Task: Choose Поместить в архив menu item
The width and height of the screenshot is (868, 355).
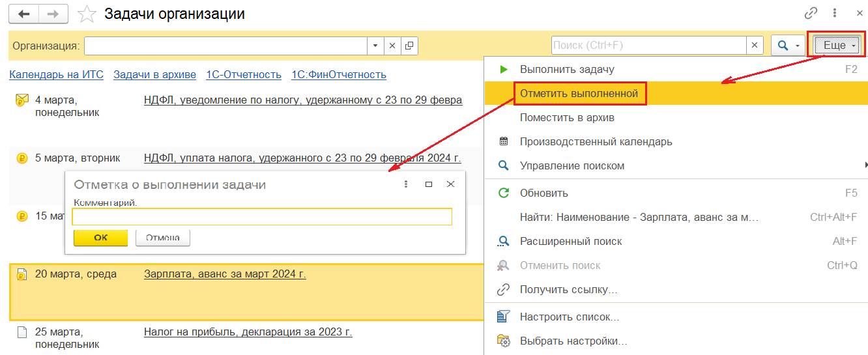Action: 567,118
